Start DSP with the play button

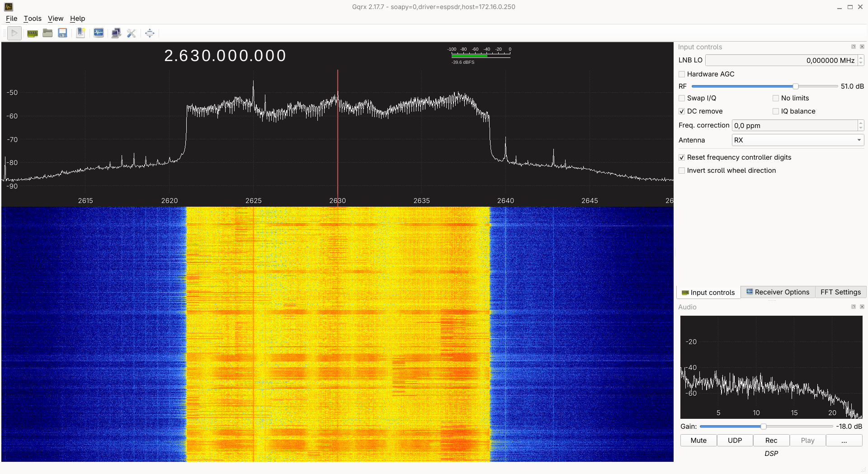point(14,33)
